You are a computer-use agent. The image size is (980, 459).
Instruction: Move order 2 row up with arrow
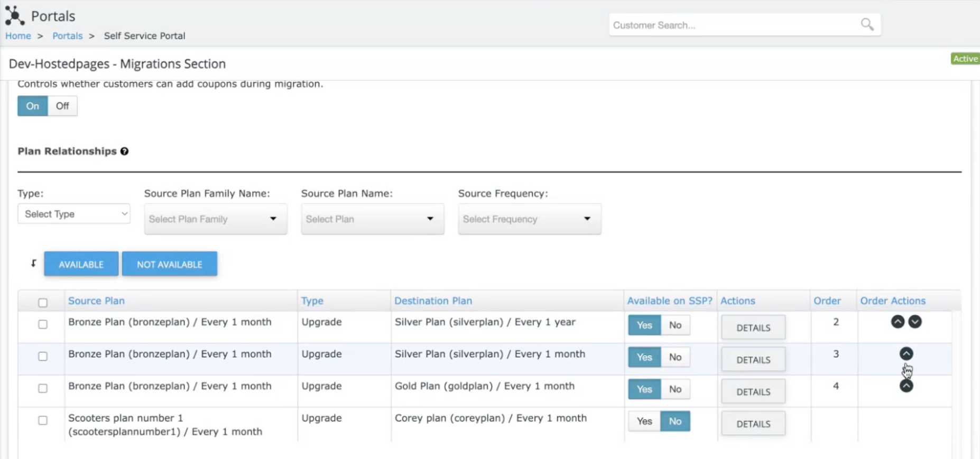898,322
